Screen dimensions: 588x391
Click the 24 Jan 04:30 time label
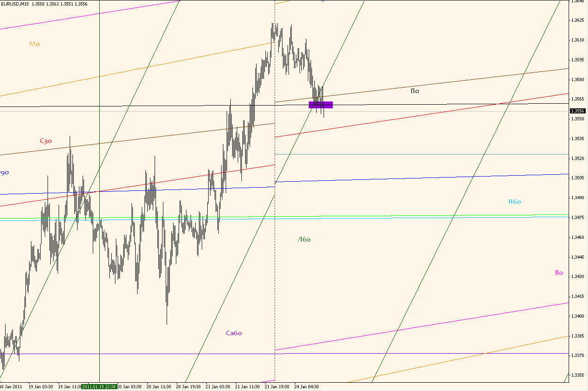pos(306,387)
